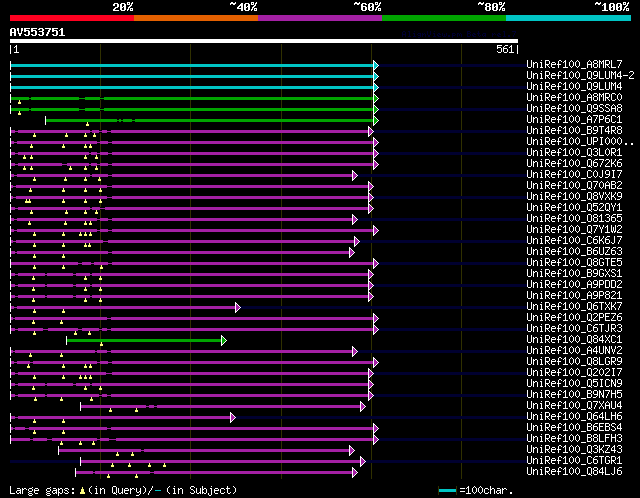Click the cyan alignment bar for Q9LUM4

coord(192,87)
